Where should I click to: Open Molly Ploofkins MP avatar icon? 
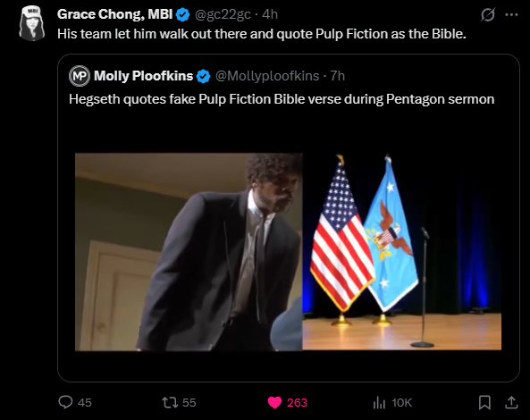[x=80, y=76]
